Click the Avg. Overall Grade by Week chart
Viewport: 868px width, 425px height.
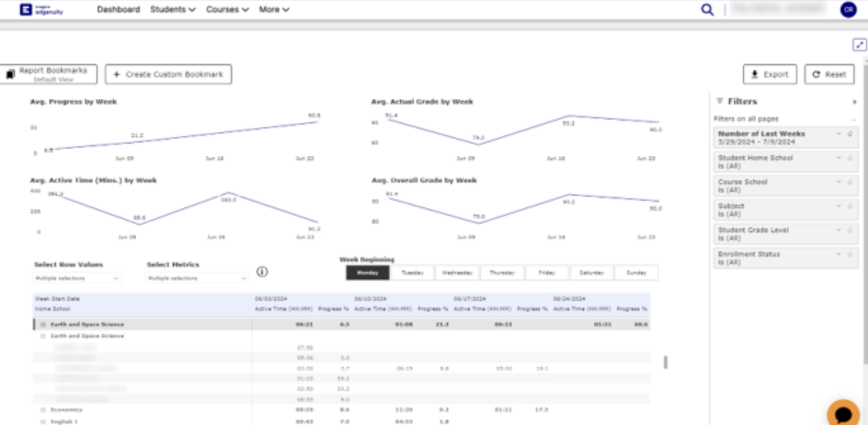coord(518,209)
